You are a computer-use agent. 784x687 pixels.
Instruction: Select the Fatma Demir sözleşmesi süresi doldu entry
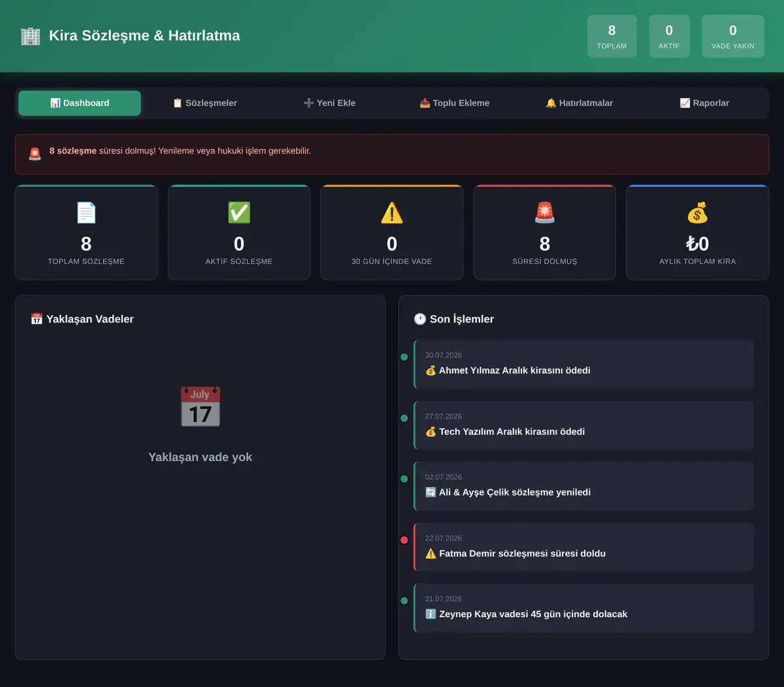pyautogui.click(x=584, y=547)
